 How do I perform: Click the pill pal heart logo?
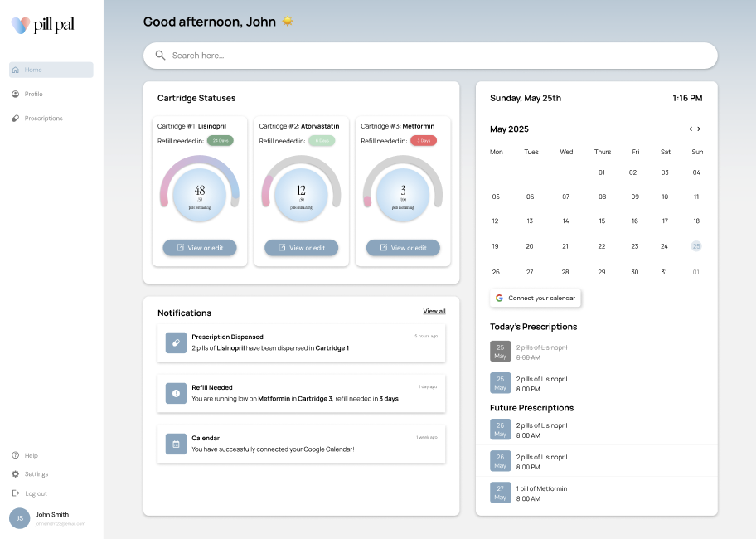pyautogui.click(x=21, y=25)
